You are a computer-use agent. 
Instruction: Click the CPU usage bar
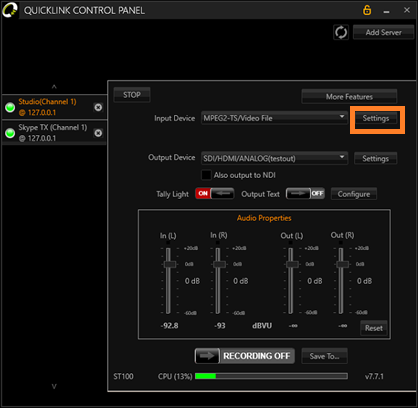(271, 376)
